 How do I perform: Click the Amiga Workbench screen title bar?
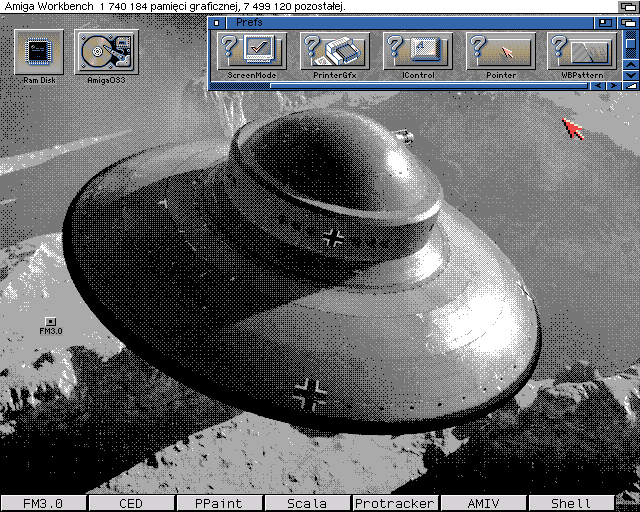pyautogui.click(x=308, y=7)
